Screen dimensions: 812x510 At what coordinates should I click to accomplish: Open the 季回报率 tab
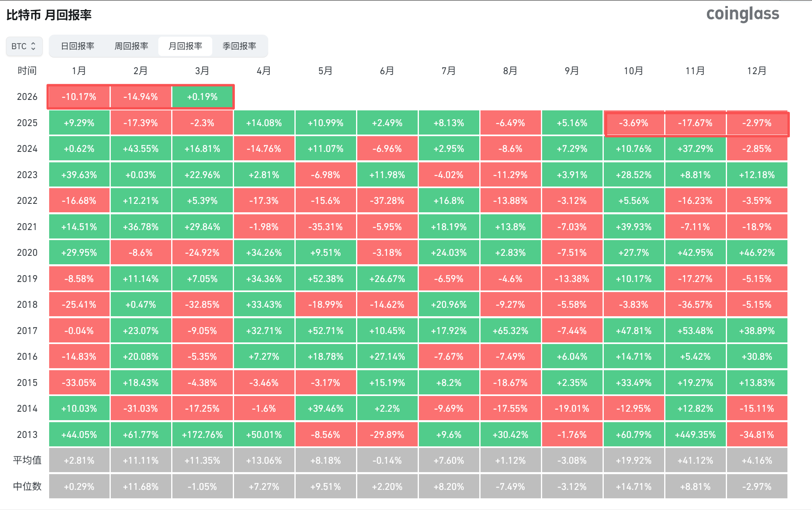[x=239, y=46]
